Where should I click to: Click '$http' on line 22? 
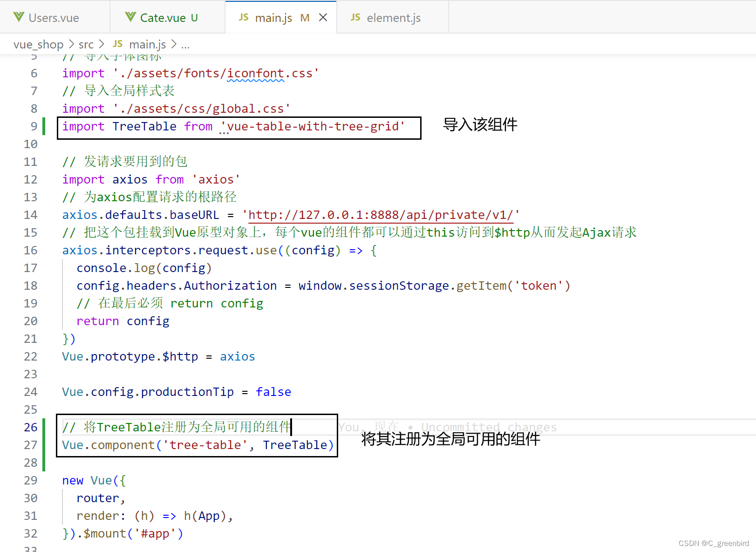coord(180,356)
